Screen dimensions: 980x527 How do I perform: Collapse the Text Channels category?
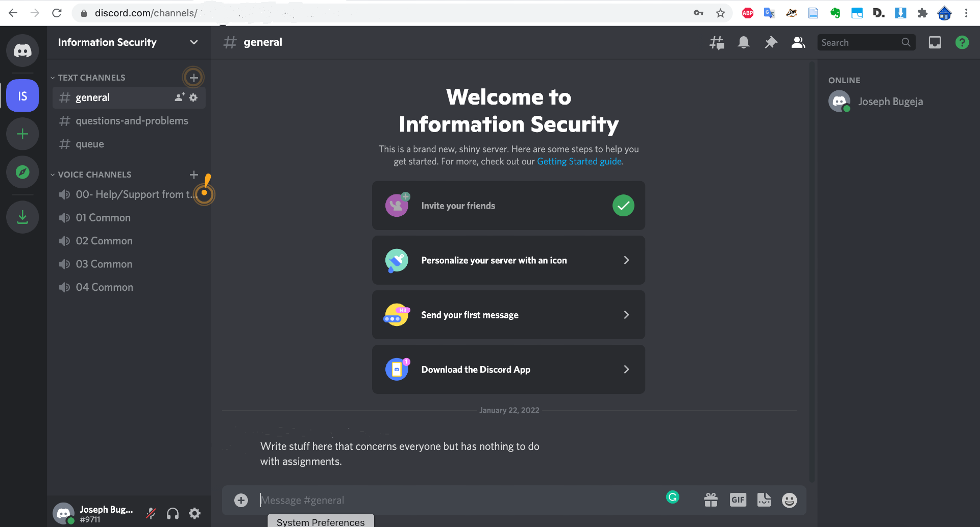point(91,78)
